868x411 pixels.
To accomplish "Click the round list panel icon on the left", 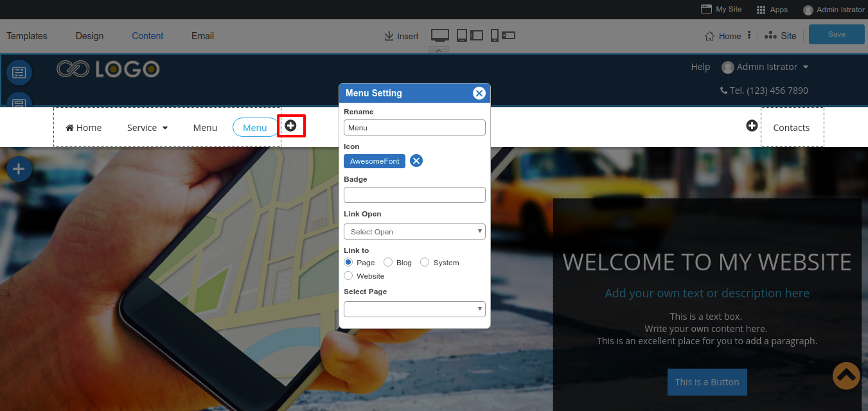I will [x=19, y=72].
